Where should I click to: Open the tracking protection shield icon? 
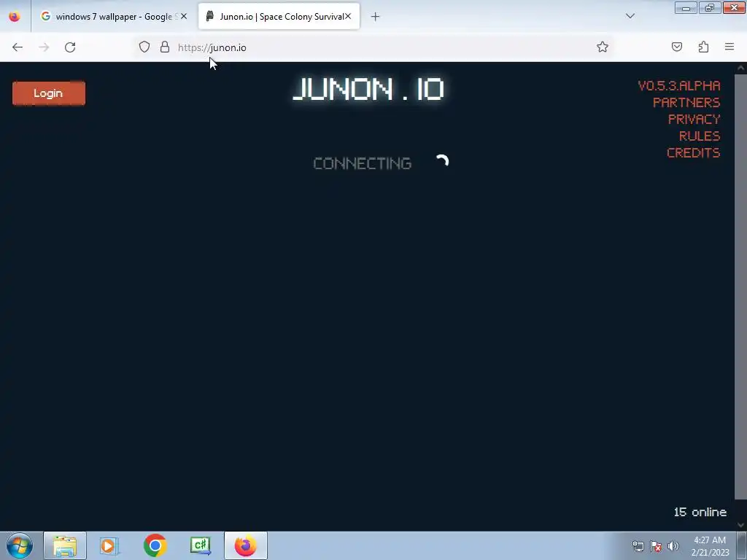pyautogui.click(x=144, y=47)
